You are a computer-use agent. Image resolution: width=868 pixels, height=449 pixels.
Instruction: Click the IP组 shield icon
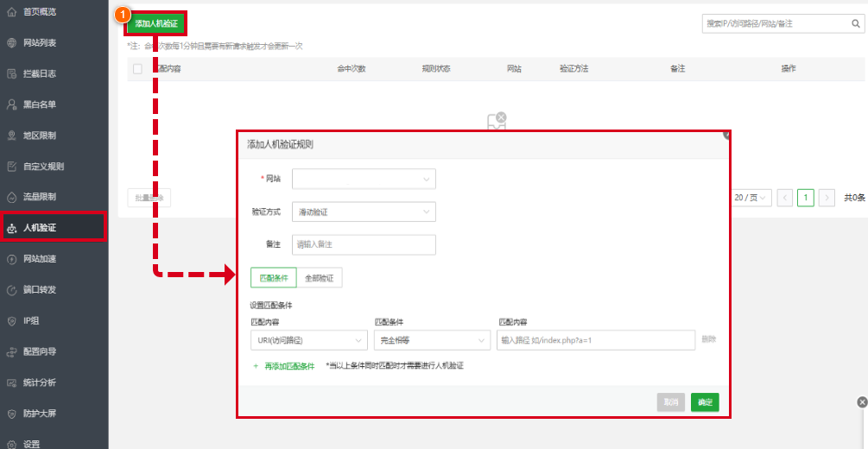point(12,320)
